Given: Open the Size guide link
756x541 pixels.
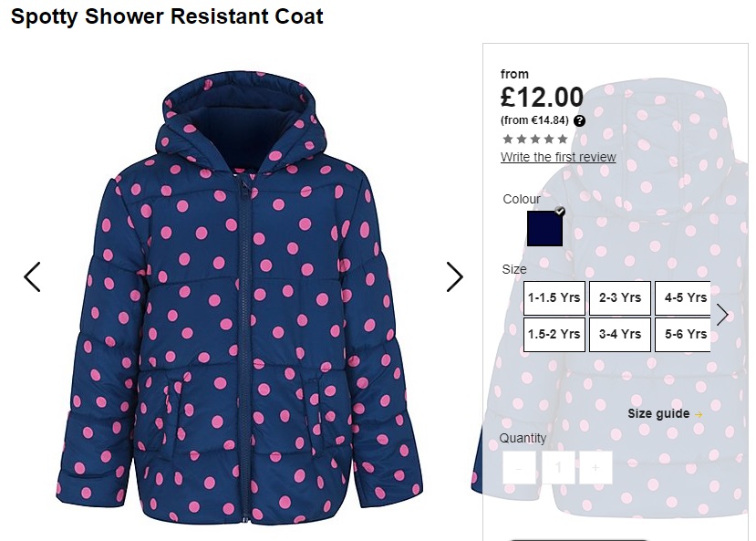Looking at the screenshot, I should [658, 413].
